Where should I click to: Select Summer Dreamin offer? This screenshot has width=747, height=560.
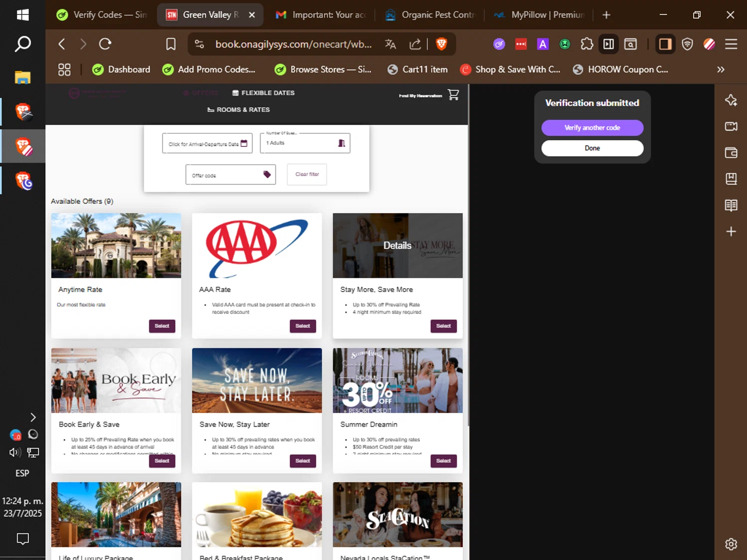(x=443, y=461)
